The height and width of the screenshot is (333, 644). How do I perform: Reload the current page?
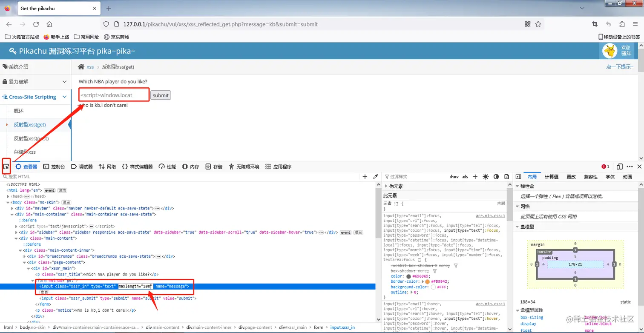point(36,24)
